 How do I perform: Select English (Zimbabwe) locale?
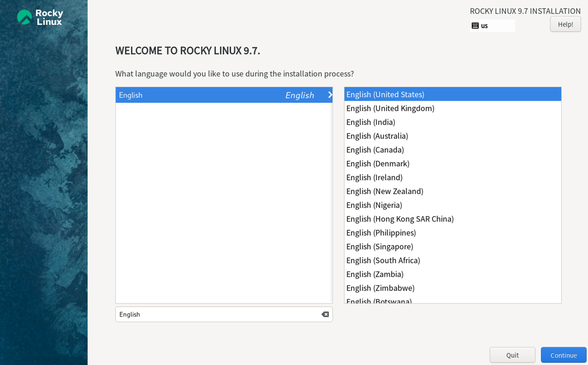coord(453,288)
